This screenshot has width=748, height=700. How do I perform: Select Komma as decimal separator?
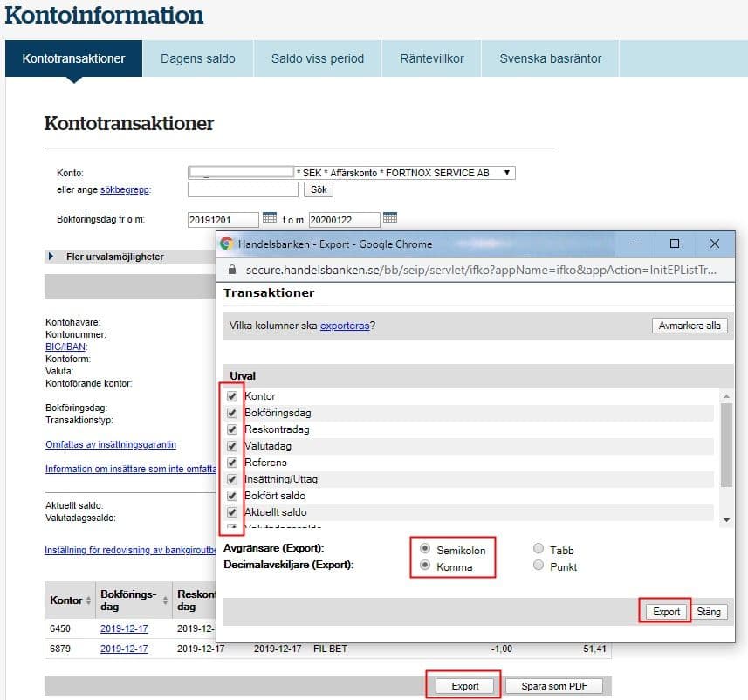pyautogui.click(x=424, y=565)
